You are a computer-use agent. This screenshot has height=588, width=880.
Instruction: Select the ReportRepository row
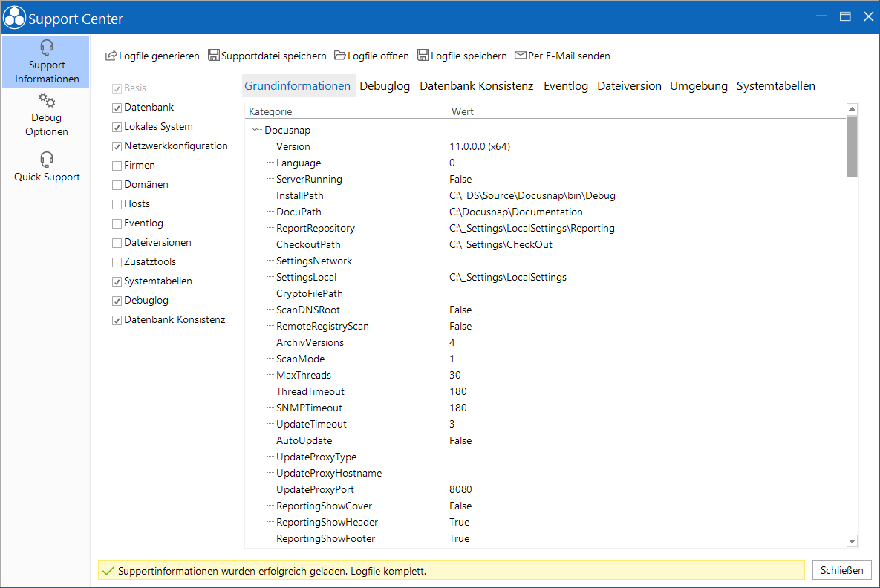pos(536,228)
